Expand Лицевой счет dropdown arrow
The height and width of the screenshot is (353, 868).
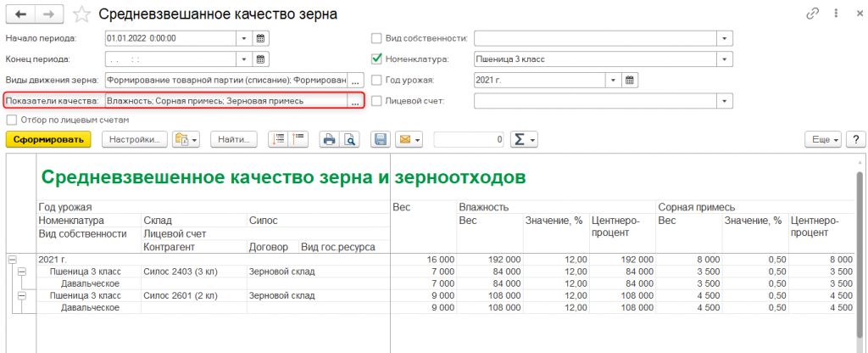tap(725, 101)
